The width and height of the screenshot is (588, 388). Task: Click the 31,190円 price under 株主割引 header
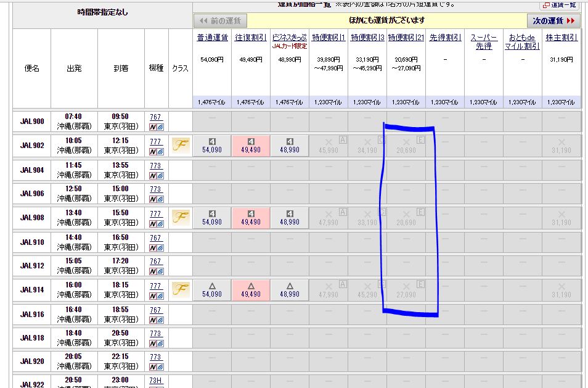coord(561,60)
